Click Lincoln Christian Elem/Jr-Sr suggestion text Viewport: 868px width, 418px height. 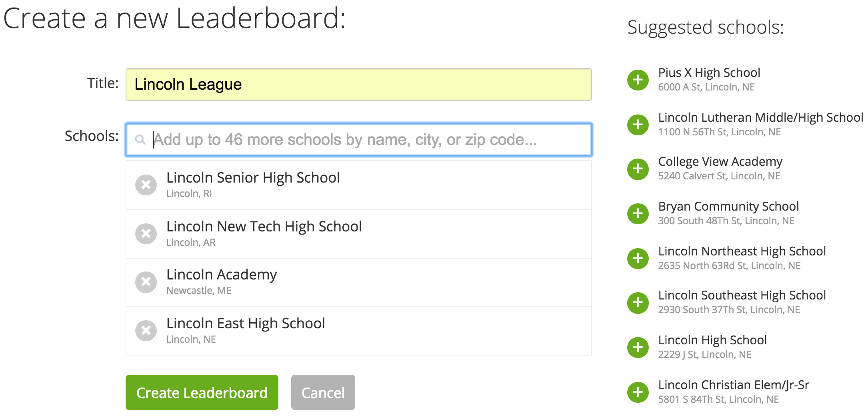pos(734,385)
